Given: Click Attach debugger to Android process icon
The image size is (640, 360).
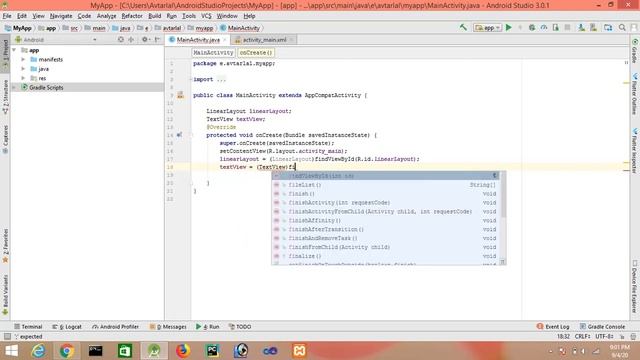Looking at the screenshot, I should point(556,27).
